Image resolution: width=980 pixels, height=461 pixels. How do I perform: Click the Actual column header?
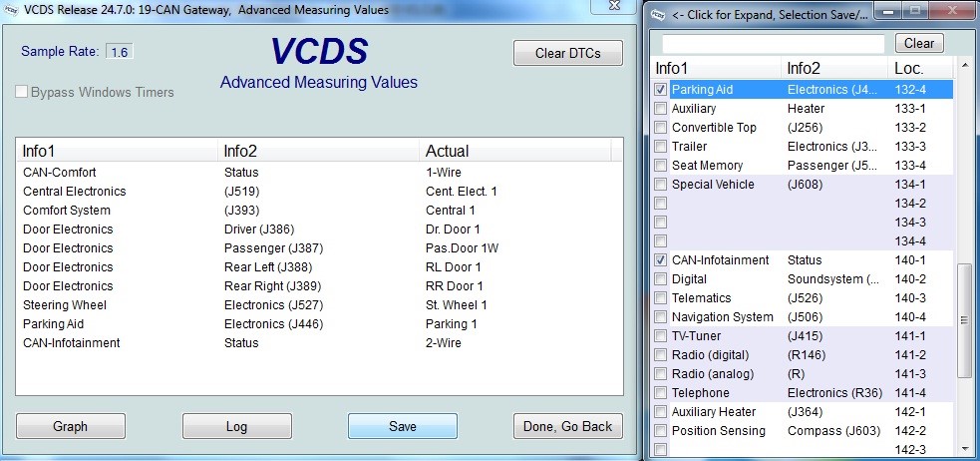tap(516, 152)
